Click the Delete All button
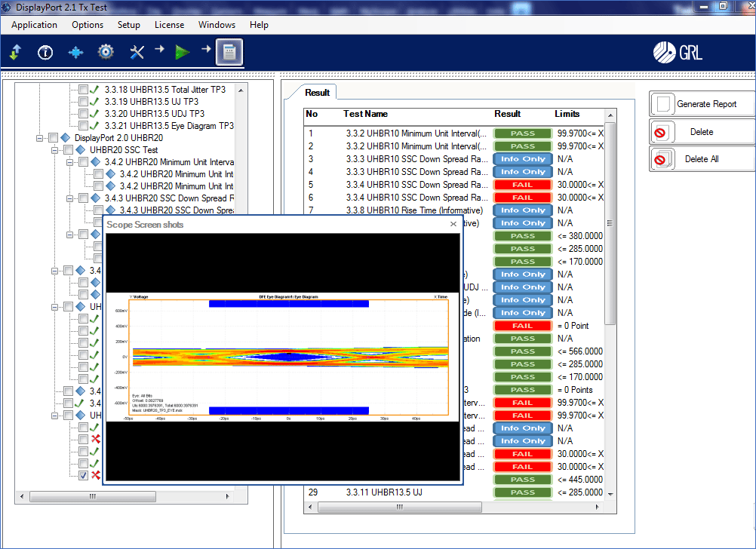This screenshot has height=549, width=756. pyautogui.click(x=701, y=159)
